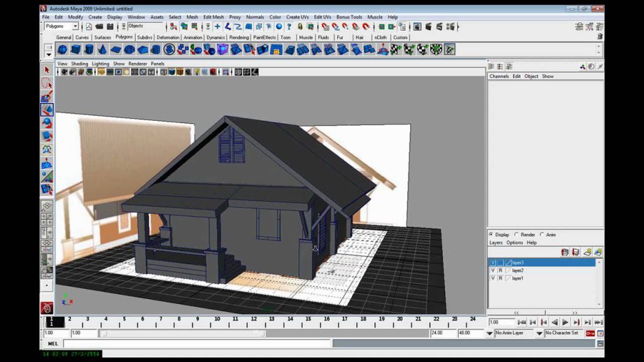
Task: Open the No Anim Layer dropdown arrow
Action: pos(489,334)
